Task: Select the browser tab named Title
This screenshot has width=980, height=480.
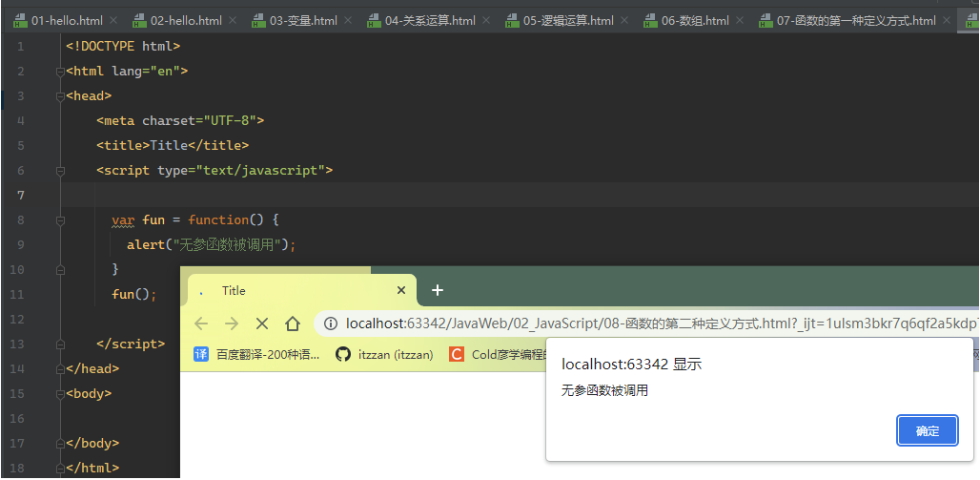Action: click(x=302, y=290)
